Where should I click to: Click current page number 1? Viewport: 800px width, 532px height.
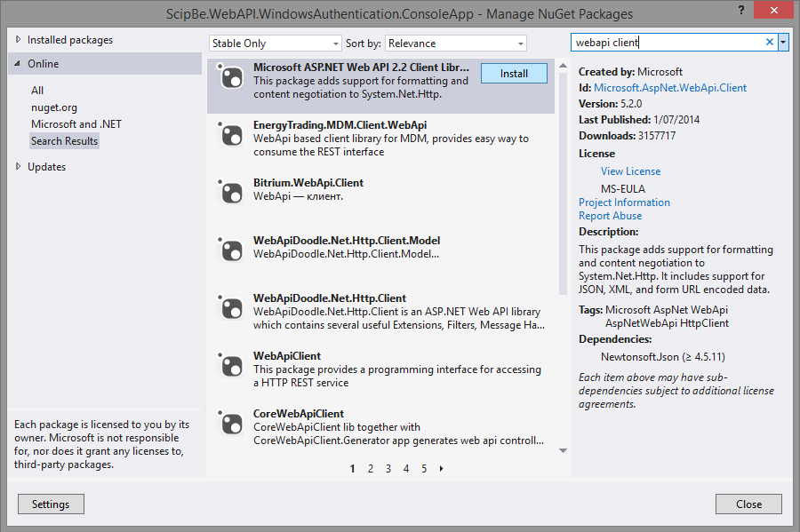point(352,468)
